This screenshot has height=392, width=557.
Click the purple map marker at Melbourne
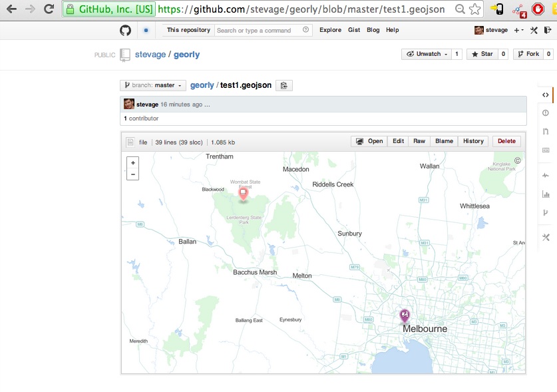(404, 315)
